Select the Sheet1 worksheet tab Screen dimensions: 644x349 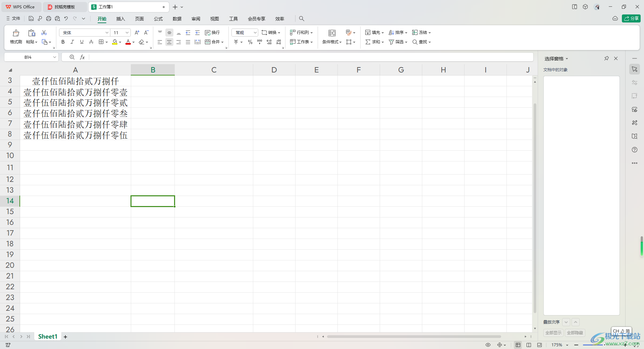48,337
